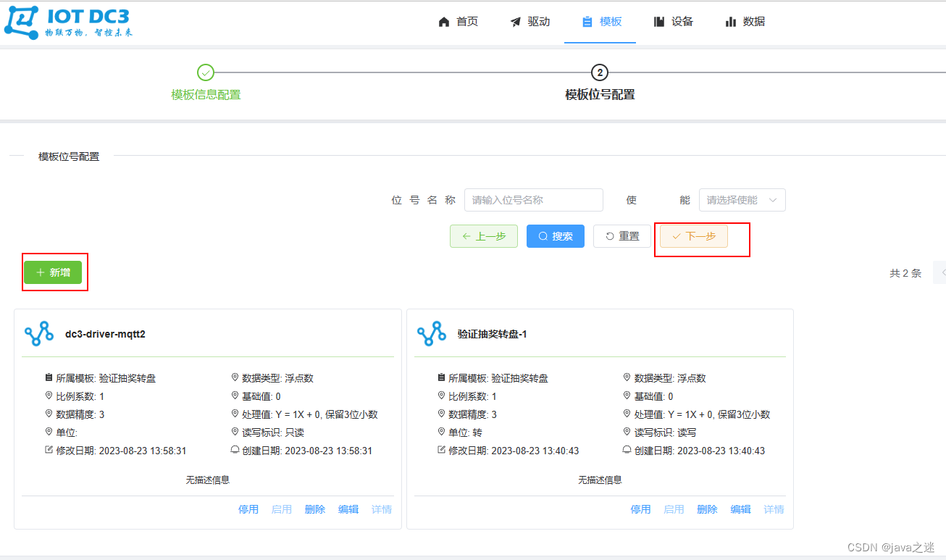
Task: Click the step 2 circle indicator
Action: pos(599,72)
